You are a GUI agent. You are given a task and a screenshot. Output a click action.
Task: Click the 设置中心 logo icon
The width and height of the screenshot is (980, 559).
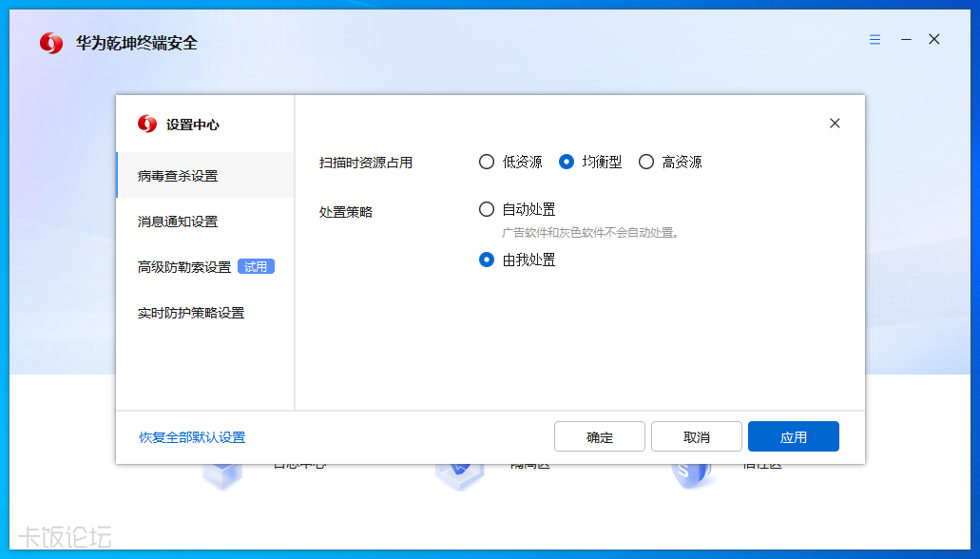(x=147, y=124)
